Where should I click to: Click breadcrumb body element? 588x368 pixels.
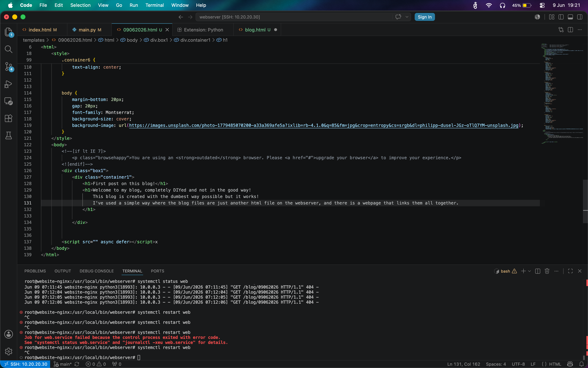[132, 40]
